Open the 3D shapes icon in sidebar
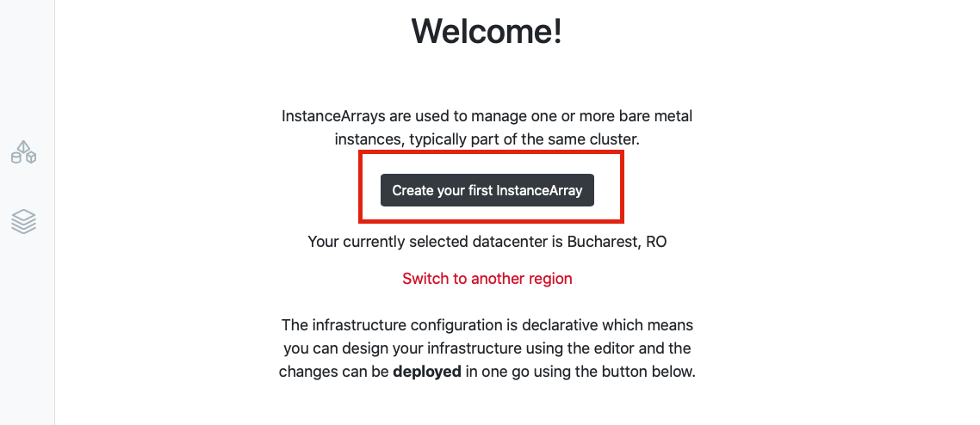 [x=24, y=152]
